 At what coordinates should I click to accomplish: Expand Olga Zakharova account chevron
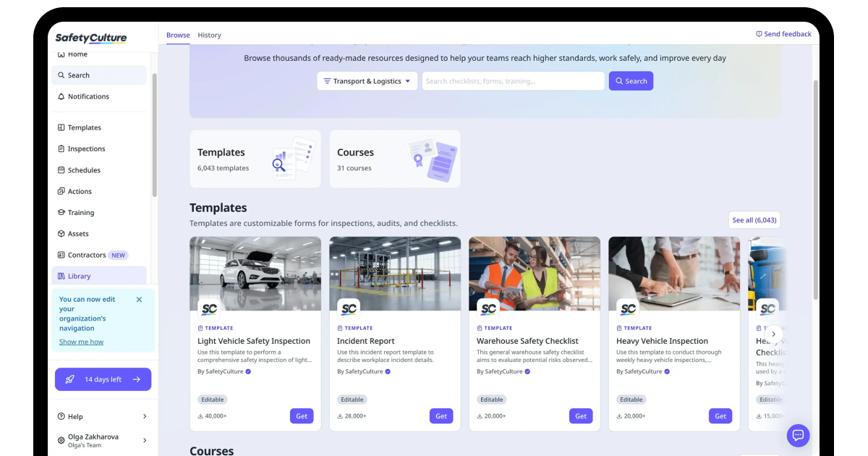(x=145, y=440)
